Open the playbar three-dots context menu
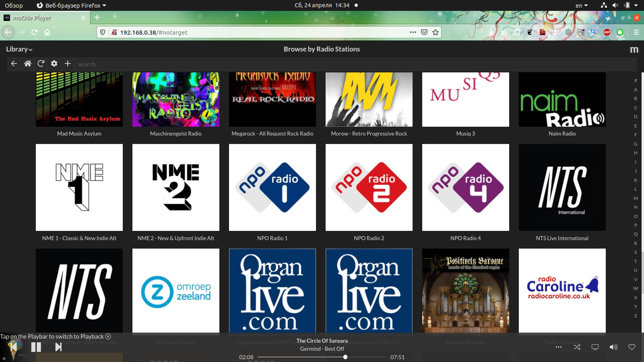 point(559,347)
